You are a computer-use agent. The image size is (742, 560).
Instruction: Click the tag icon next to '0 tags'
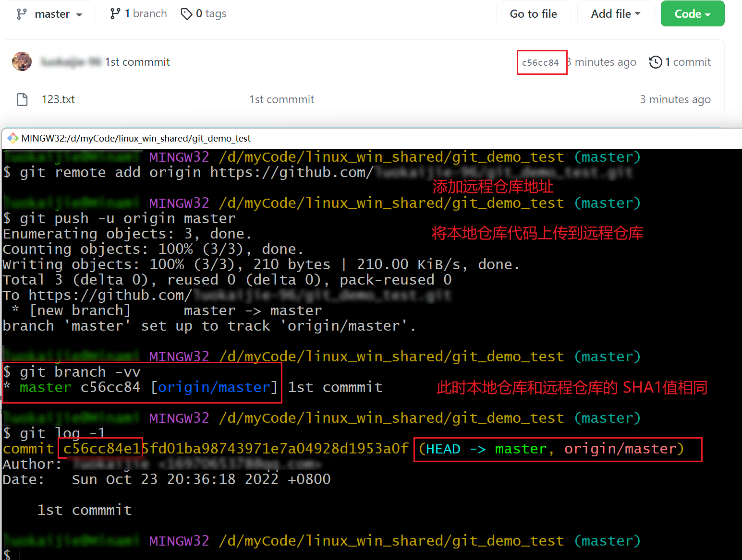186,14
